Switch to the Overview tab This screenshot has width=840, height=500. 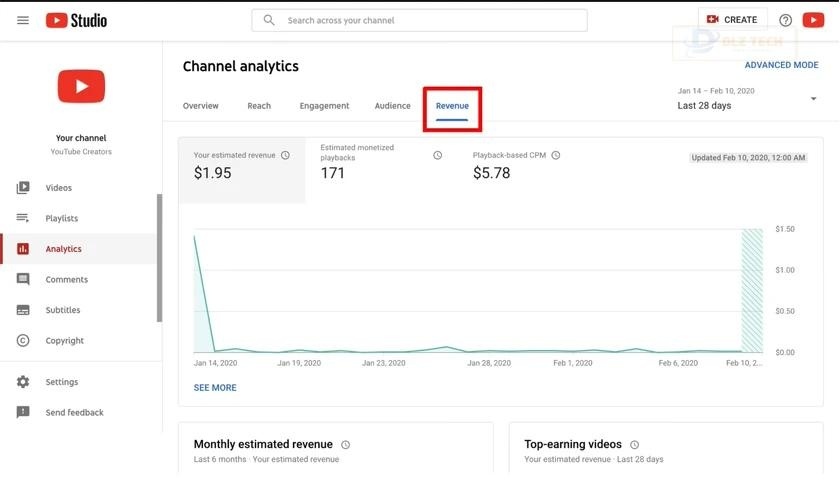[200, 106]
